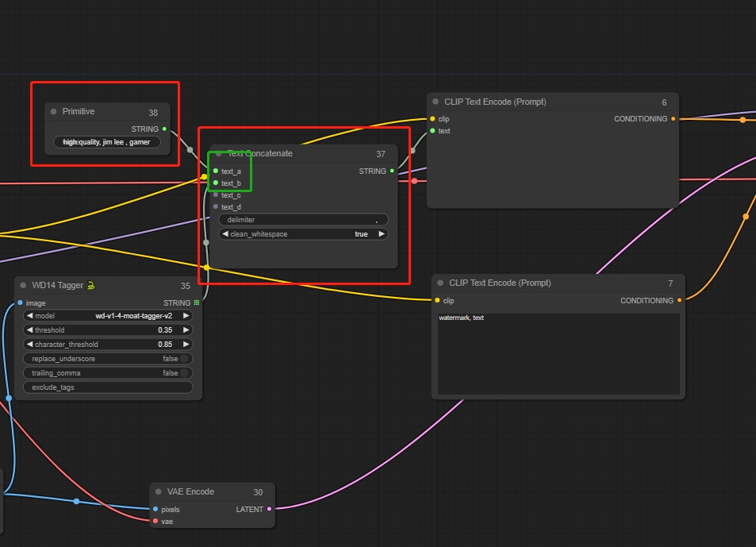
Task: Collapse the Primitive node via its title dot
Action: 54,112
